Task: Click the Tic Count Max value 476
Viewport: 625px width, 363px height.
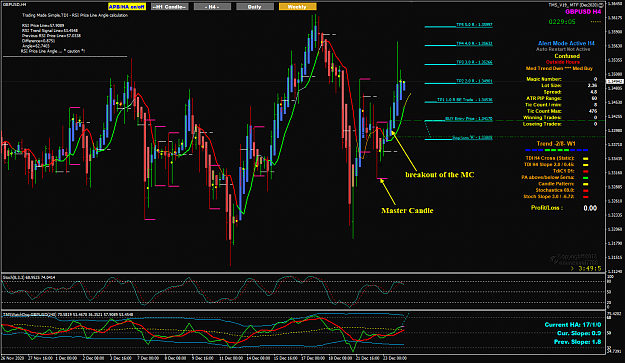Action: 593,111
